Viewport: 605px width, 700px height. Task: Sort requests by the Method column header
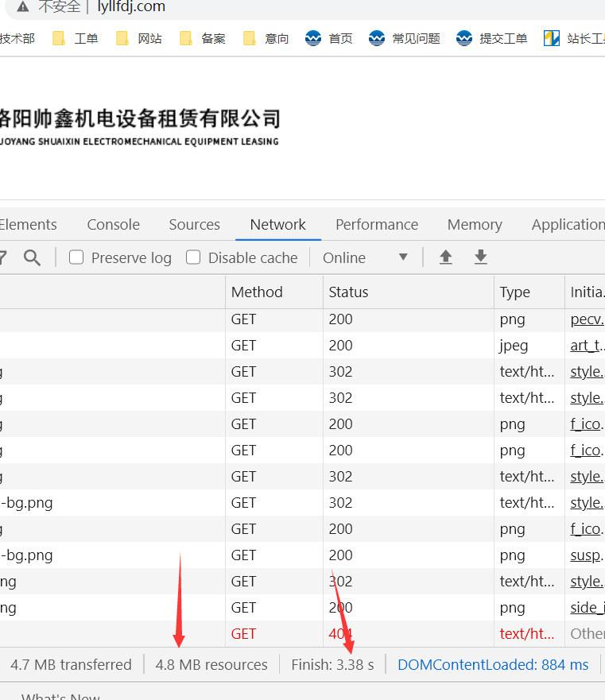coord(257,292)
